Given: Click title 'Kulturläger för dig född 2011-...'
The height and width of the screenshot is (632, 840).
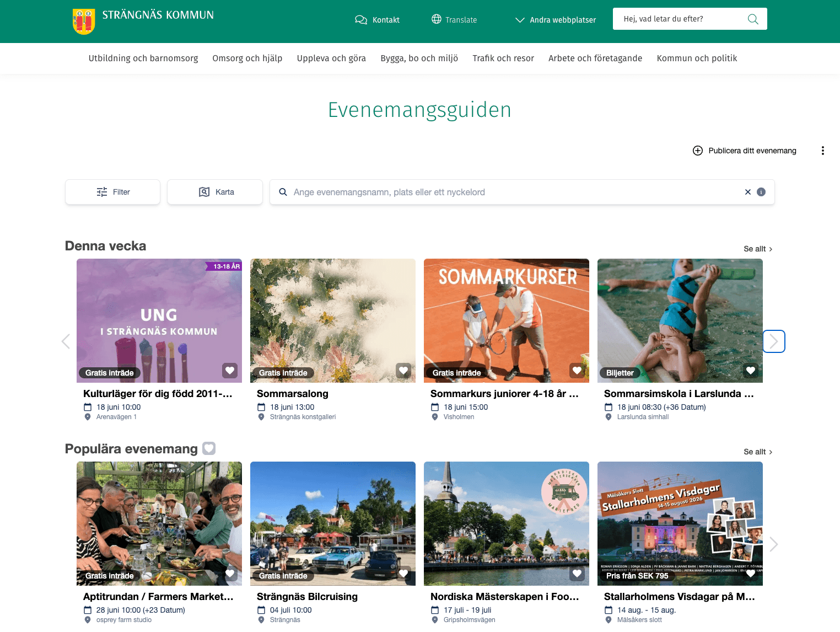Looking at the screenshot, I should click(x=158, y=394).
